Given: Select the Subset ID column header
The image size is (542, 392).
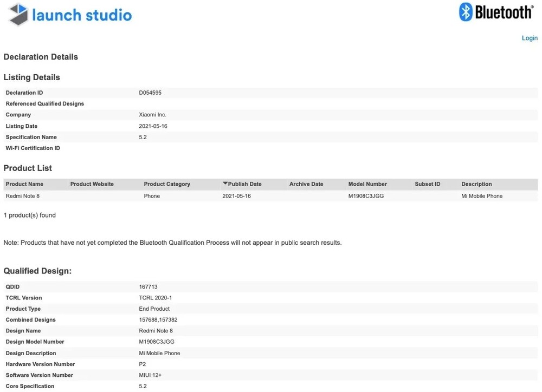Looking at the screenshot, I should tap(428, 184).
